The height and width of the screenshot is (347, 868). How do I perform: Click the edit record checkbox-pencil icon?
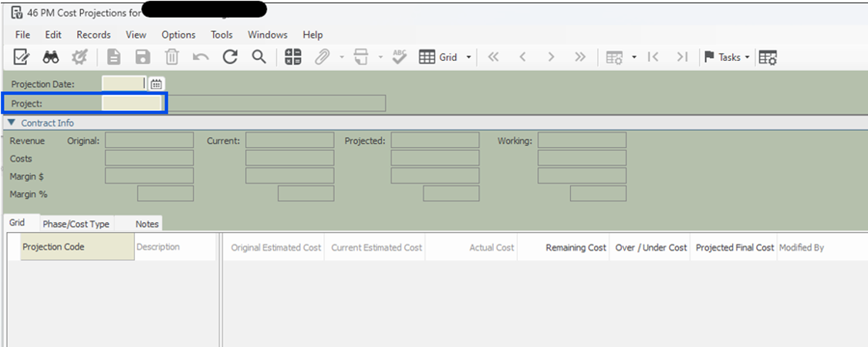tap(21, 57)
